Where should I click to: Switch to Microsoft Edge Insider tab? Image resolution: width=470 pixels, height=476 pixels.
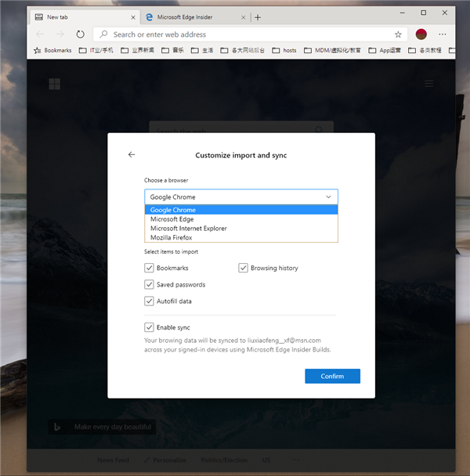[x=188, y=17]
